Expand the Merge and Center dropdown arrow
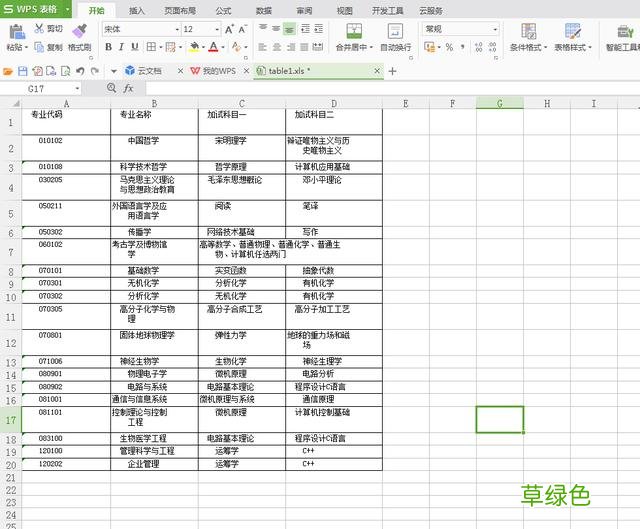This screenshot has height=529, width=640. tap(371, 47)
